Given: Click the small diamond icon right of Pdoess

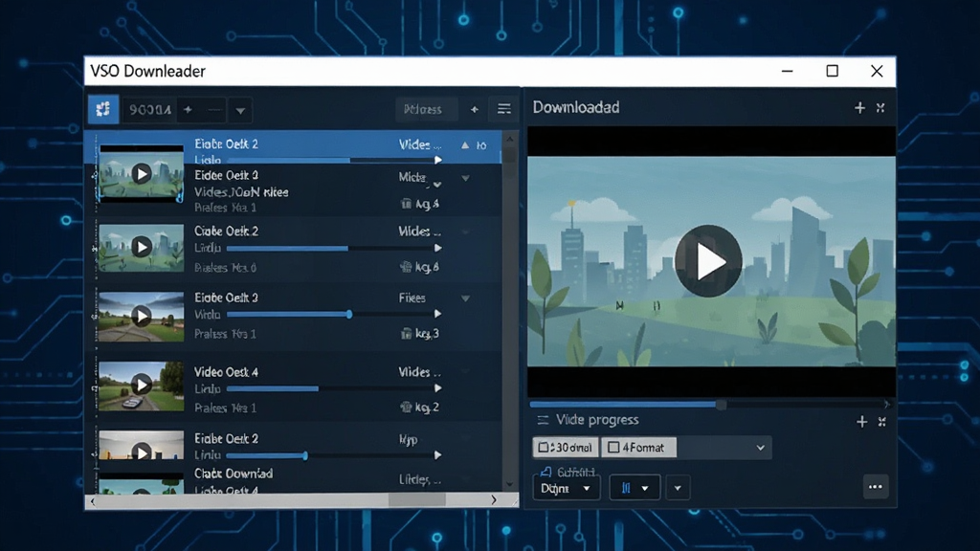Looking at the screenshot, I should point(475,110).
